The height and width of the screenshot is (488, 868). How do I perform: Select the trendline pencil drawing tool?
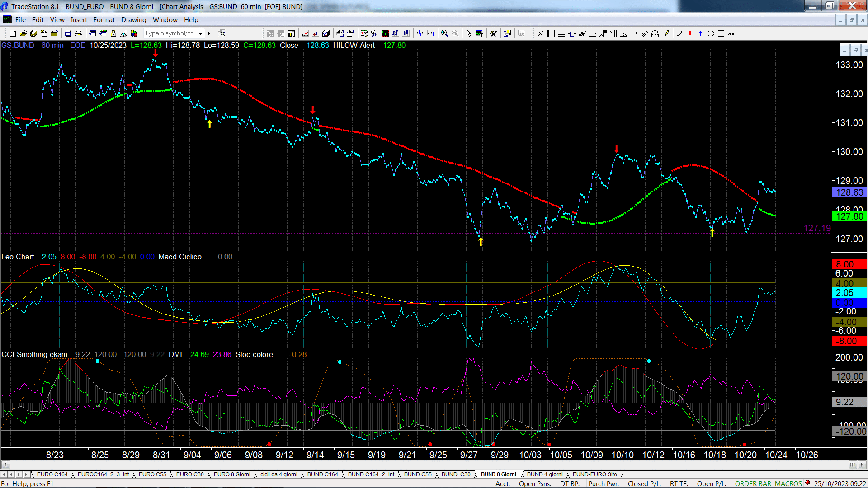click(665, 33)
